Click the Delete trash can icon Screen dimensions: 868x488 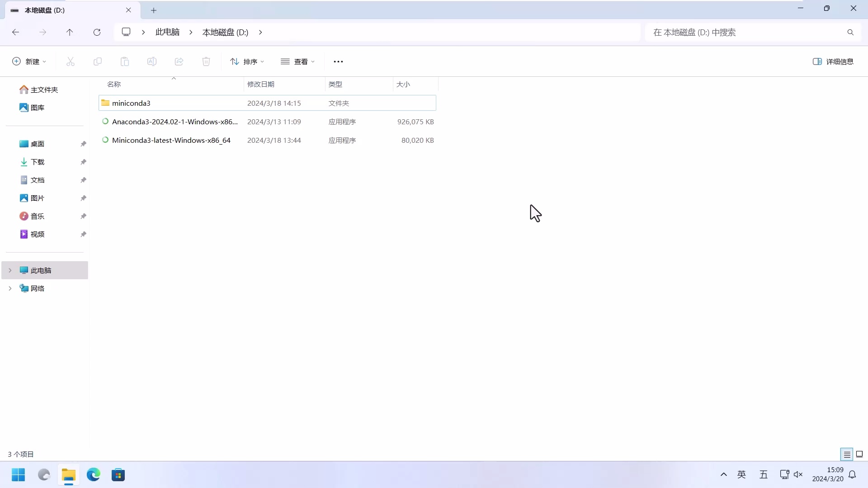tap(206, 61)
